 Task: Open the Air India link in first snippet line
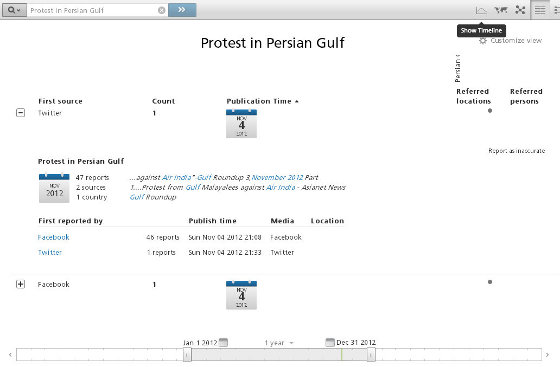(177, 177)
